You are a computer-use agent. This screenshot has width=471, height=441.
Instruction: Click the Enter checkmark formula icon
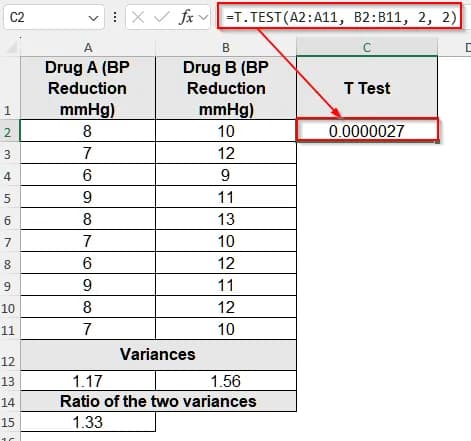161,17
